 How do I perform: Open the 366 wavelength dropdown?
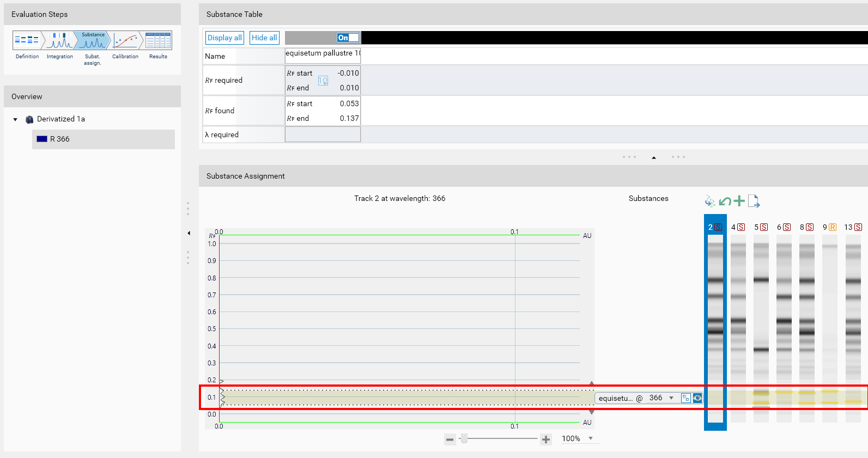pos(671,398)
